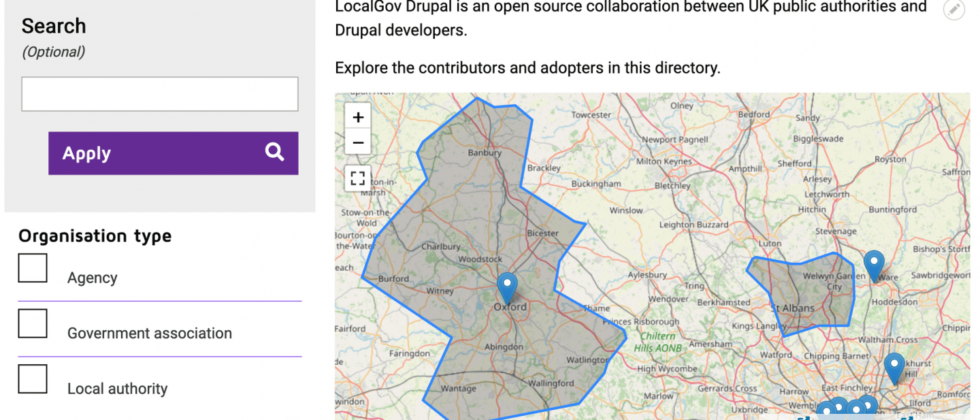Click the Local authority label

tap(117, 389)
